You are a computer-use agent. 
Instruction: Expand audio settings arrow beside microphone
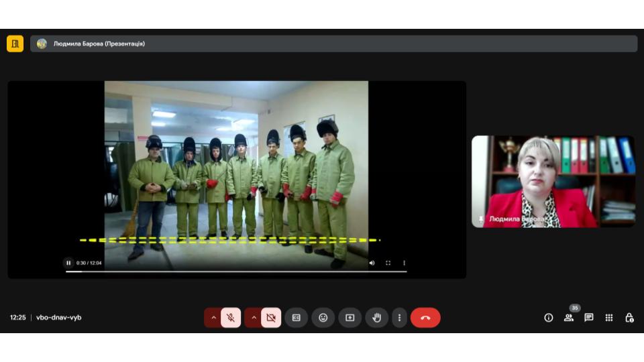coord(213,318)
